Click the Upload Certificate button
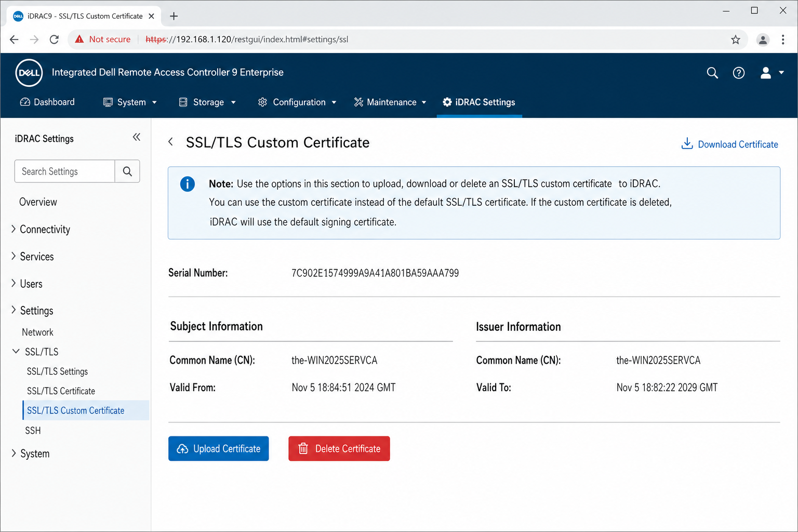798x532 pixels. click(218, 449)
